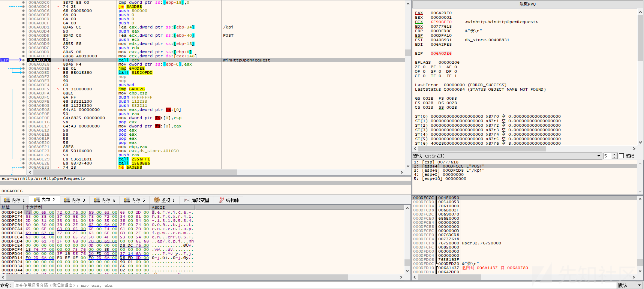Click the 地址 column header in dump
This screenshot has width=644, height=289.
(12, 207)
